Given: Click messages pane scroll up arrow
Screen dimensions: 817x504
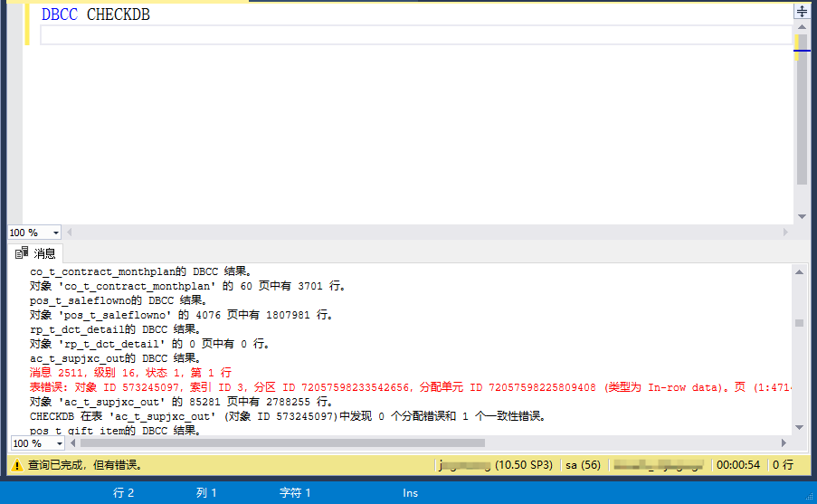Looking at the screenshot, I should pos(799,271).
